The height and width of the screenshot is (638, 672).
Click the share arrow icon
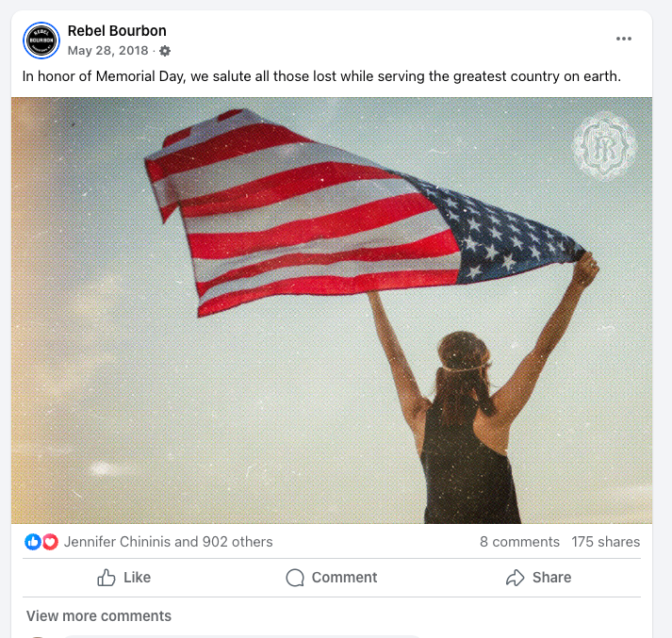click(515, 577)
